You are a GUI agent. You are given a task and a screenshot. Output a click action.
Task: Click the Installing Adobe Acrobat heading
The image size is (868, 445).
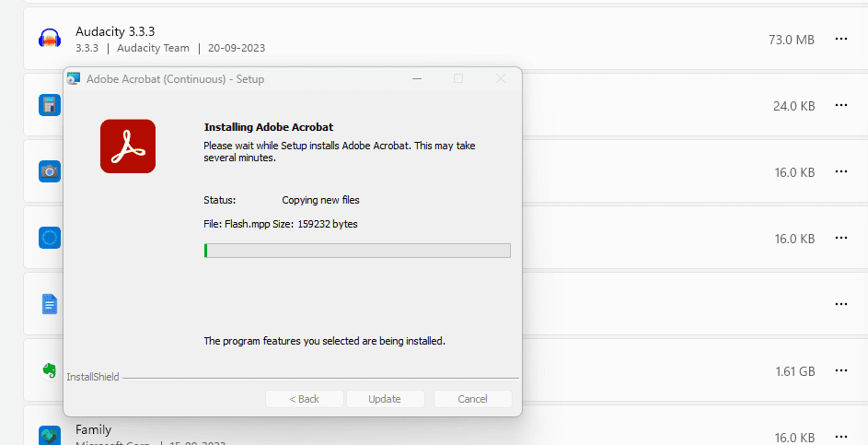(x=269, y=127)
